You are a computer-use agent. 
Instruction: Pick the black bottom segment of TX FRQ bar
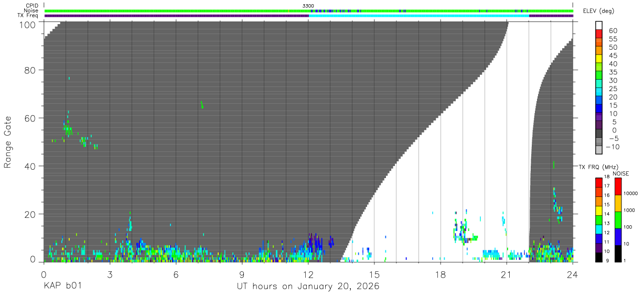tap(598, 257)
